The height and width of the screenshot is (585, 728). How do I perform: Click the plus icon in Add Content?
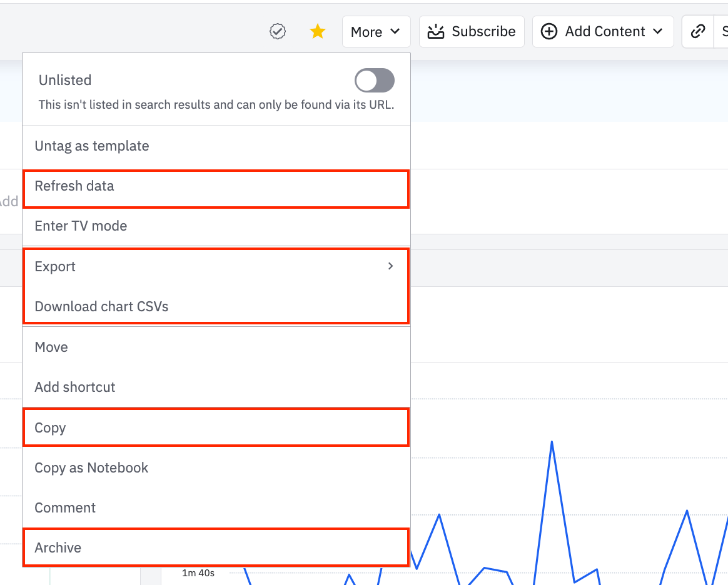click(549, 31)
